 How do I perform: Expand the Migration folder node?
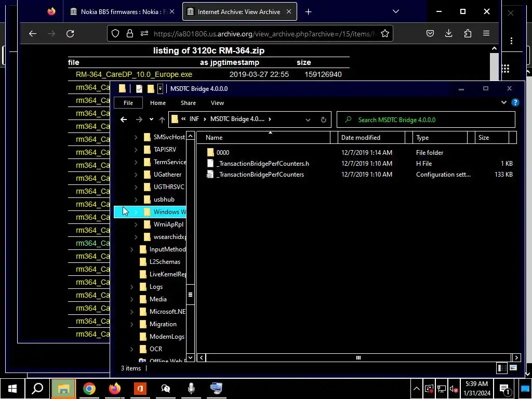click(131, 324)
